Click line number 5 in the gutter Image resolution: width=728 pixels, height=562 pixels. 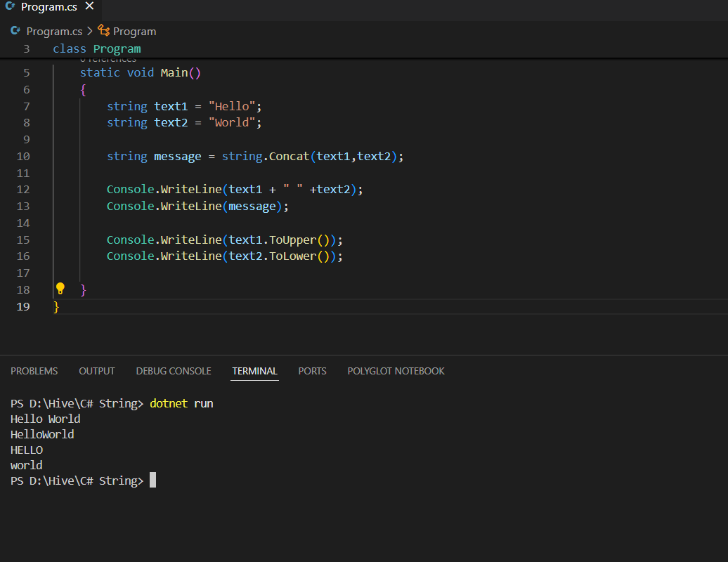tap(27, 73)
